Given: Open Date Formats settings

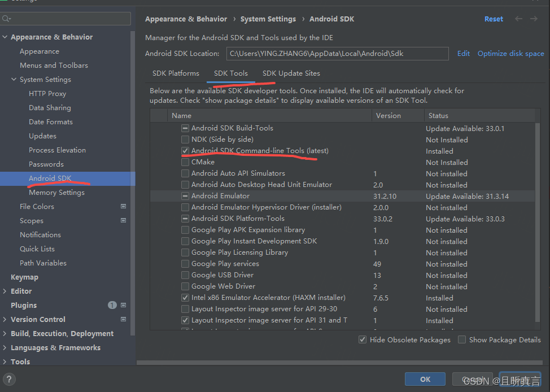Looking at the screenshot, I should 51,122.
